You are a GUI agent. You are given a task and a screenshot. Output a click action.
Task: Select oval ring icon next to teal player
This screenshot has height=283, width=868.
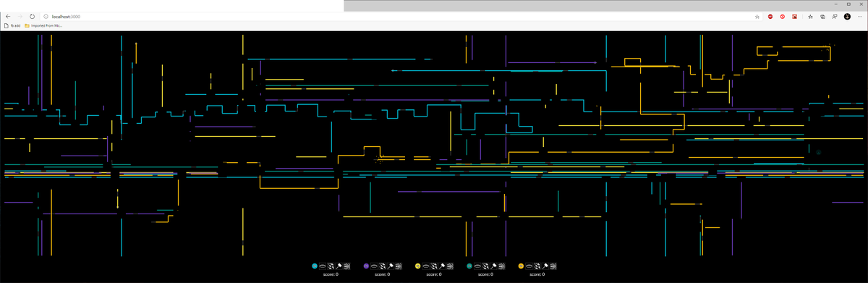[477, 266]
